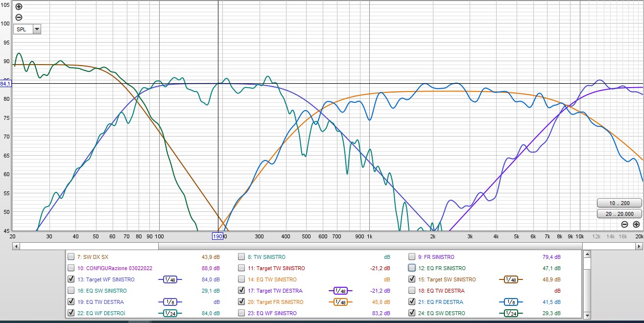Viewport: 644px width, 323px height.
Task: Uncheck the 21: EQ FR DESTRA checkbox
Action: 412,302
